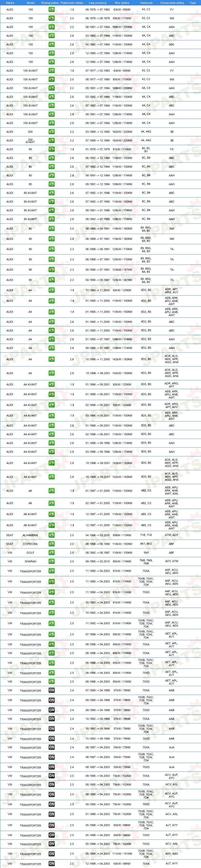Click the 11.1994 -> 11.2000 production years cell
This screenshot has height=868, width=201.
point(97,290)
